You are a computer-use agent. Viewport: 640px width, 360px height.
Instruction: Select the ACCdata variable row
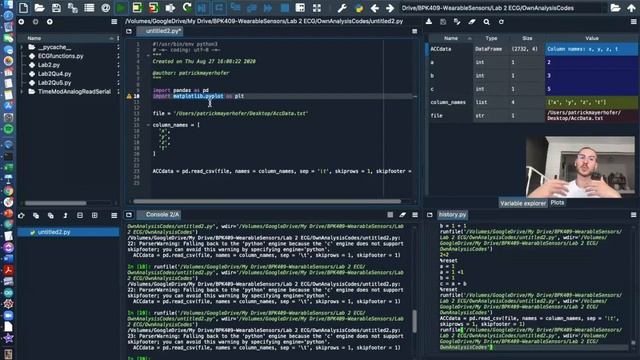[532, 49]
